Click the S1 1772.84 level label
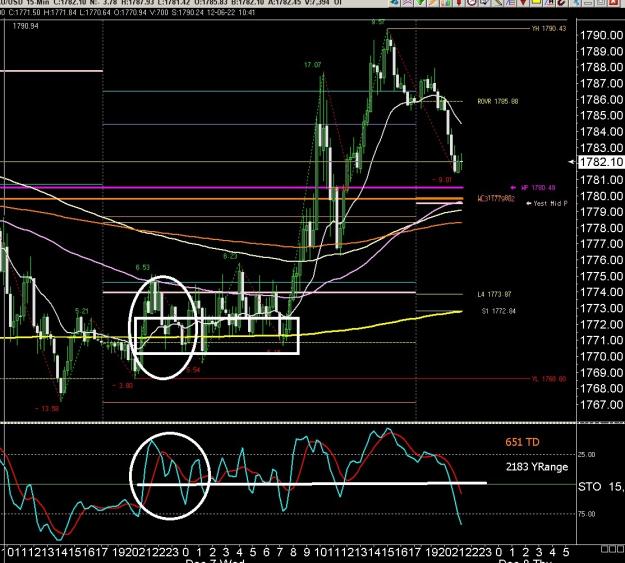The width and height of the screenshot is (625, 563). pyautogui.click(x=499, y=311)
